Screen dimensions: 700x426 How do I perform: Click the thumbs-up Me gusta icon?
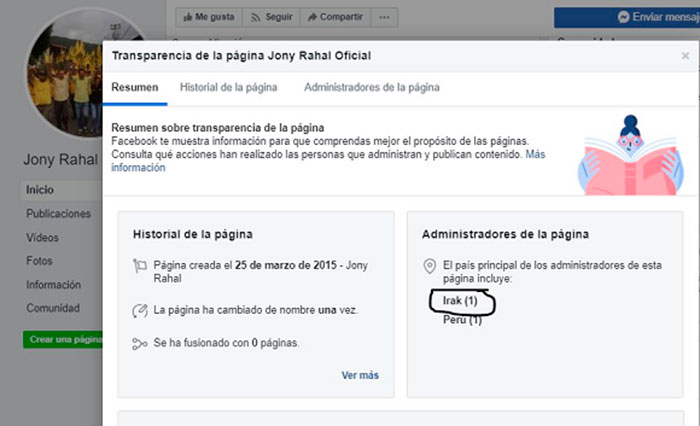pyautogui.click(x=188, y=17)
